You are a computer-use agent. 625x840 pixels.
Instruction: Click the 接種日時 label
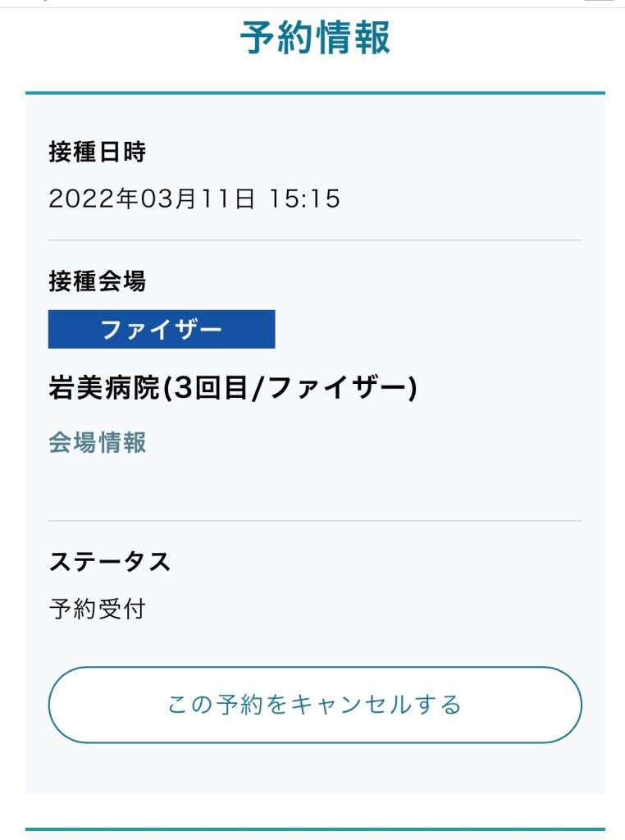pyautogui.click(x=97, y=152)
